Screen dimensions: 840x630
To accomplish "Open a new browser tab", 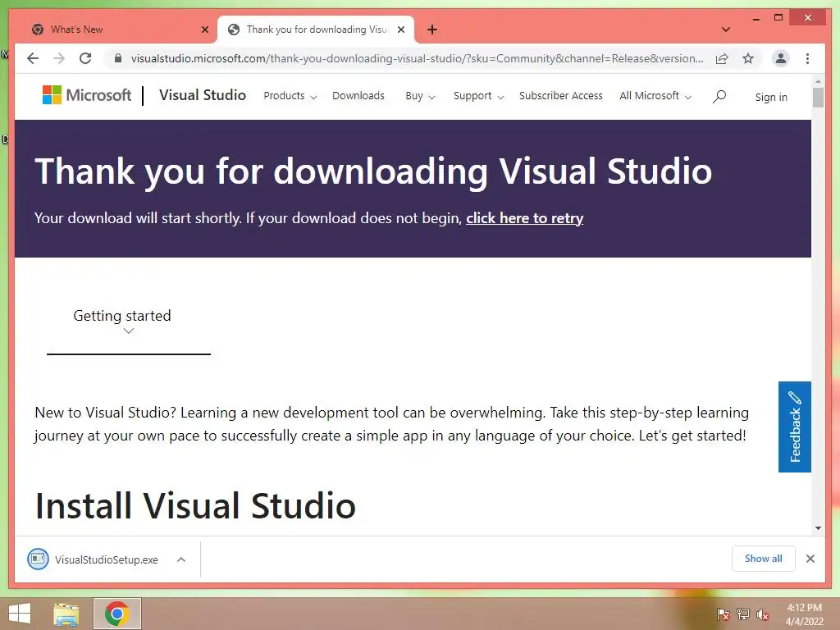I will click(x=432, y=30).
